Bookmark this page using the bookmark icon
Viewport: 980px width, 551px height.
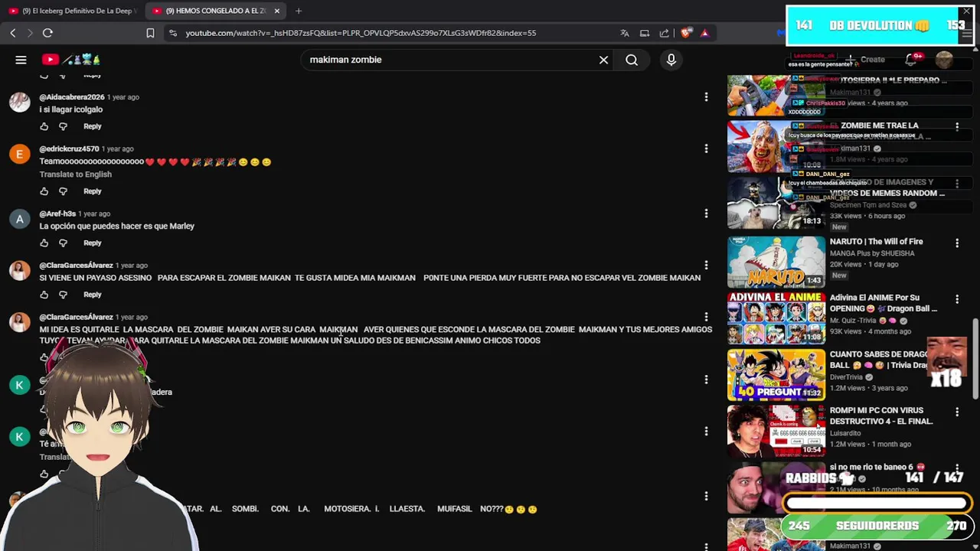point(150,33)
